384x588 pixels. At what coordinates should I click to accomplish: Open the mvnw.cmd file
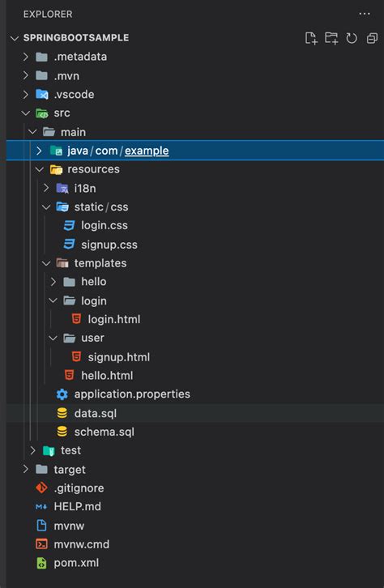[x=195, y=544]
